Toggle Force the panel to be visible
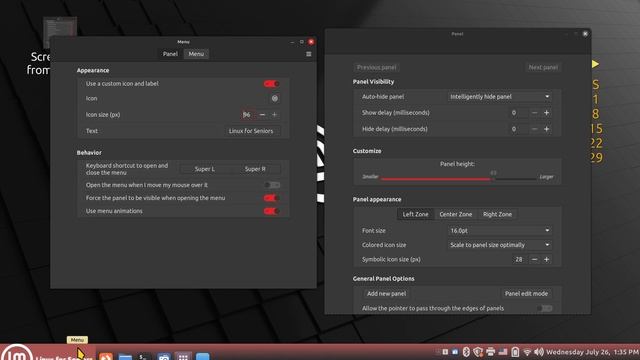The height and width of the screenshot is (360, 640). [271, 198]
